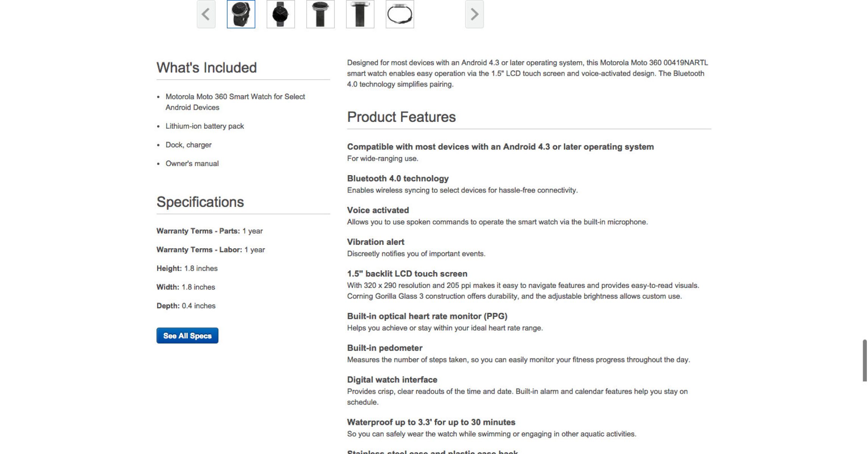
Task: Click the page's vertical scrollbar thumb
Action: (x=865, y=360)
